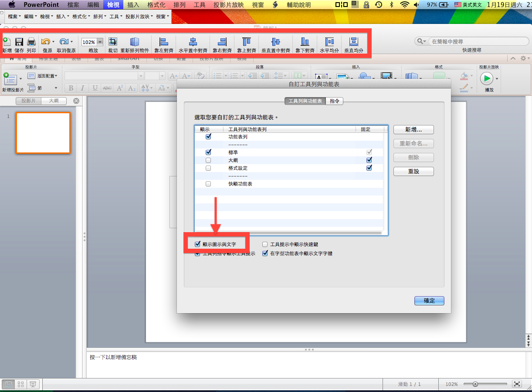532x392 pixels.
Task: Open the 復原 undo history dropdown arrow
Action: point(53,42)
